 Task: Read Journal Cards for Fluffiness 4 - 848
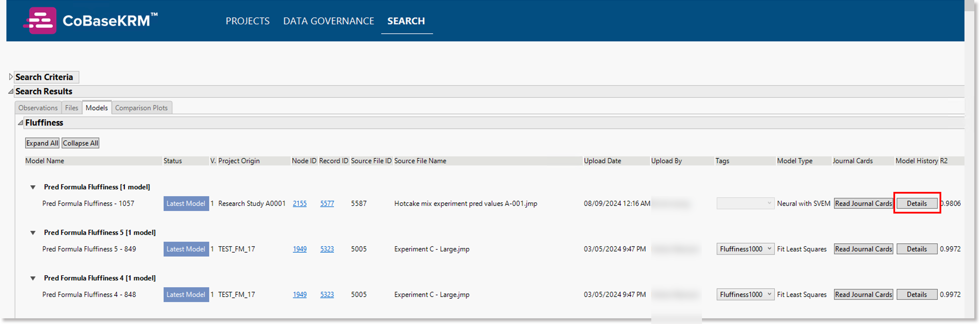[x=863, y=295]
